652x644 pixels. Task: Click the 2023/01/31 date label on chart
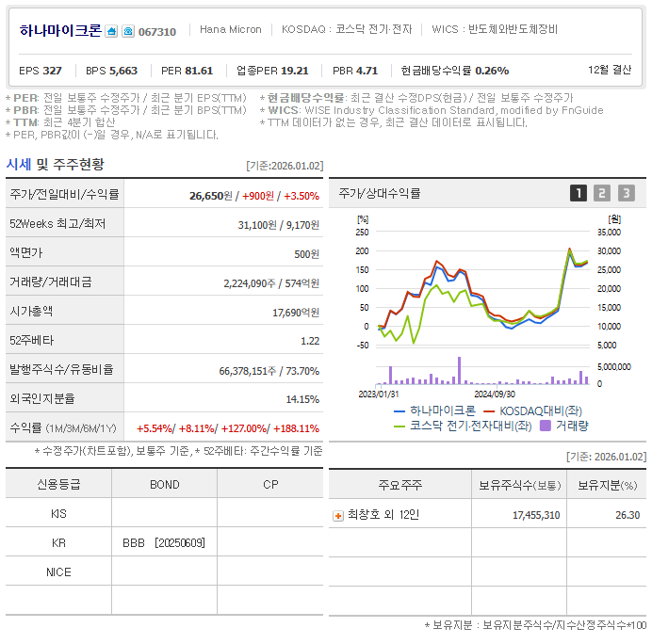tap(379, 394)
